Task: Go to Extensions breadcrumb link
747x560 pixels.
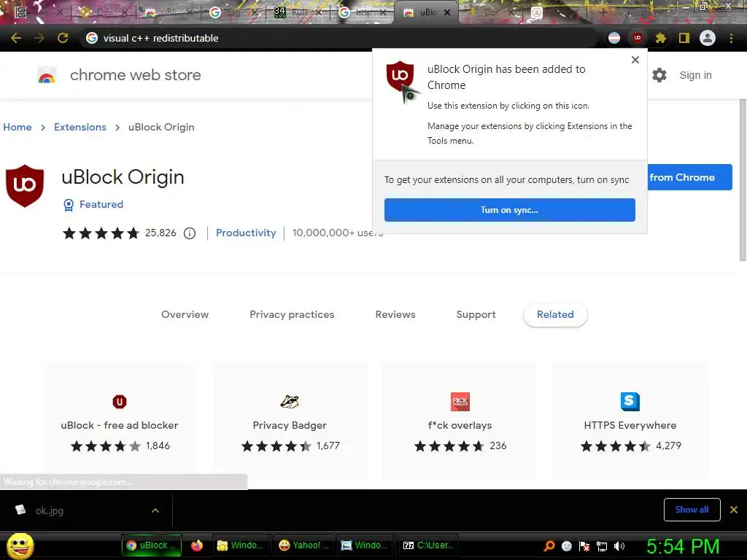Action: coord(80,127)
